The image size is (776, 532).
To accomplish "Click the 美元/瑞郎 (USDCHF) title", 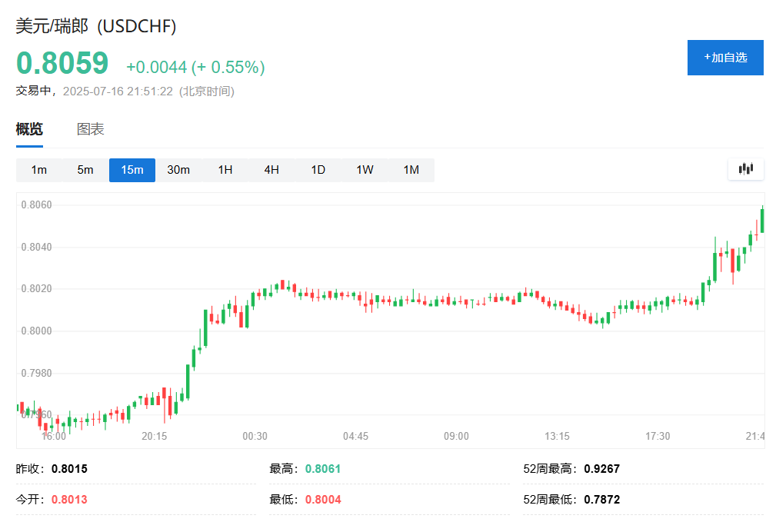I will (96, 26).
